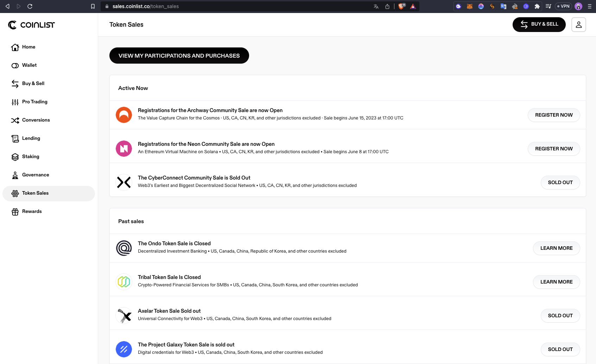
Task: Click the share icon in address bar
Action: coord(387,6)
